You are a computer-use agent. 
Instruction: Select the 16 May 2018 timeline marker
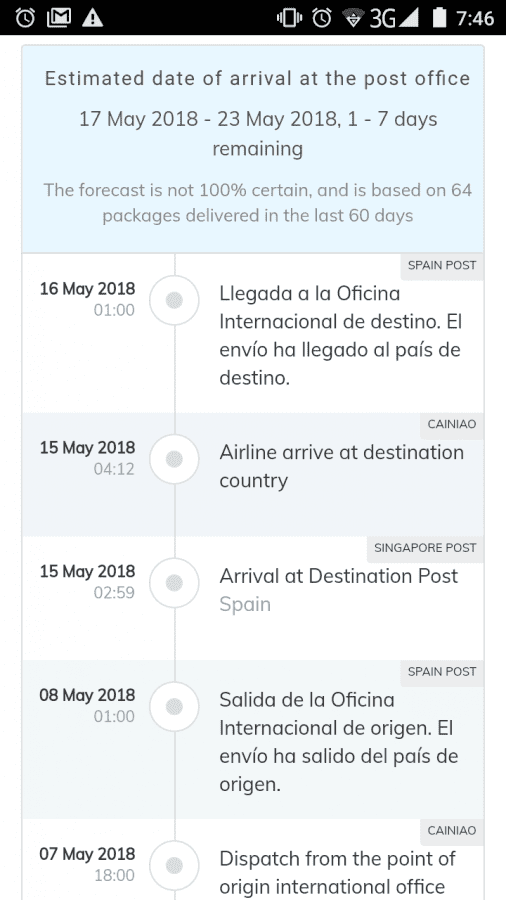click(174, 300)
